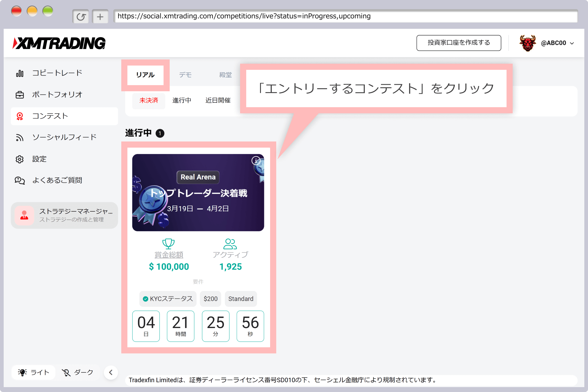Collapse the sidebar with the chevron

coord(111,372)
